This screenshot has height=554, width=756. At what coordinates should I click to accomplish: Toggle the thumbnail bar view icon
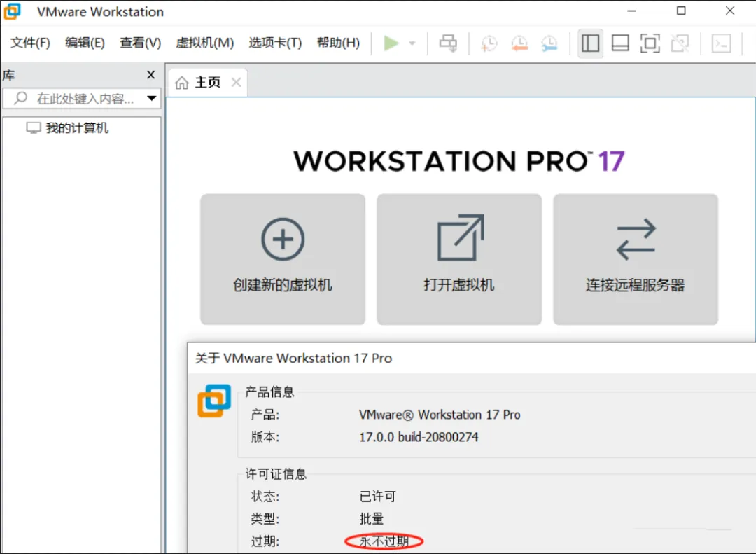(x=620, y=43)
